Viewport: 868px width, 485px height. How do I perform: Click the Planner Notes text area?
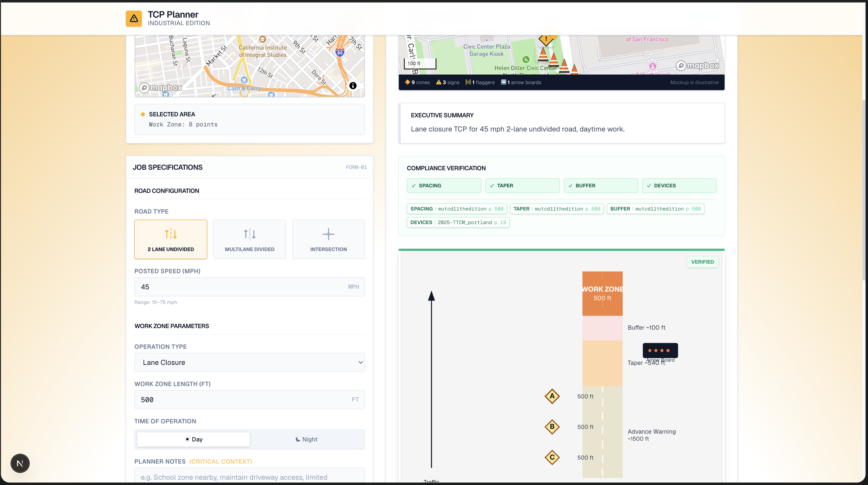pos(249,475)
